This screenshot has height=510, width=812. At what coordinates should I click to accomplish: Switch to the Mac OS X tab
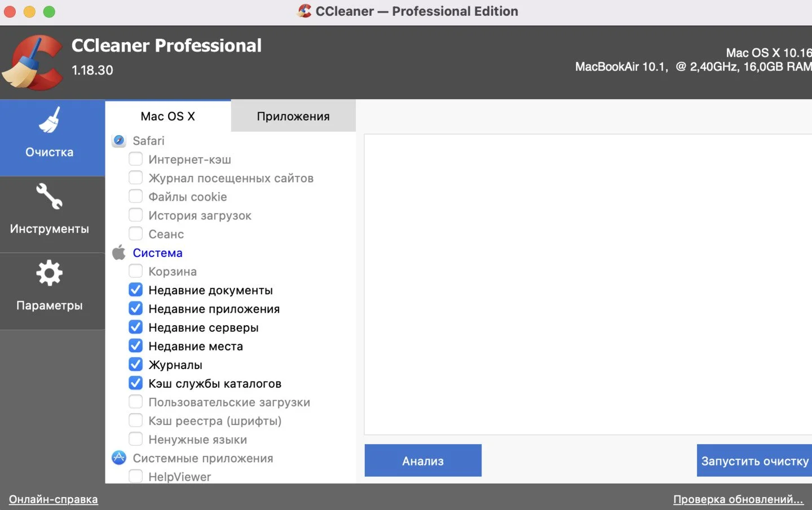click(168, 116)
